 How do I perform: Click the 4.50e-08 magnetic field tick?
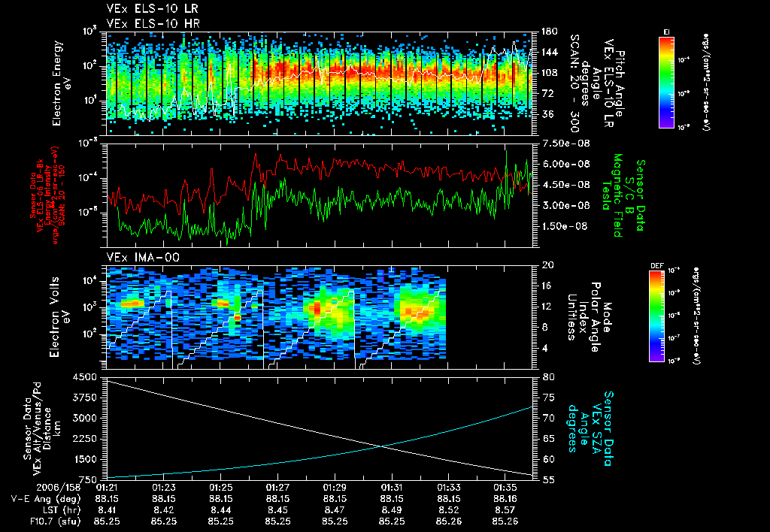coord(566,185)
